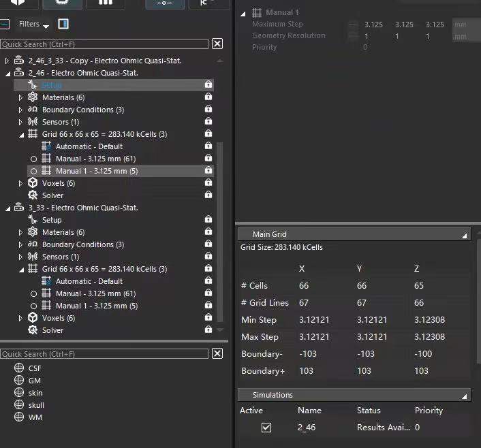
Task: Click the Voxels cube icon under 3_33
Action: tap(33, 318)
